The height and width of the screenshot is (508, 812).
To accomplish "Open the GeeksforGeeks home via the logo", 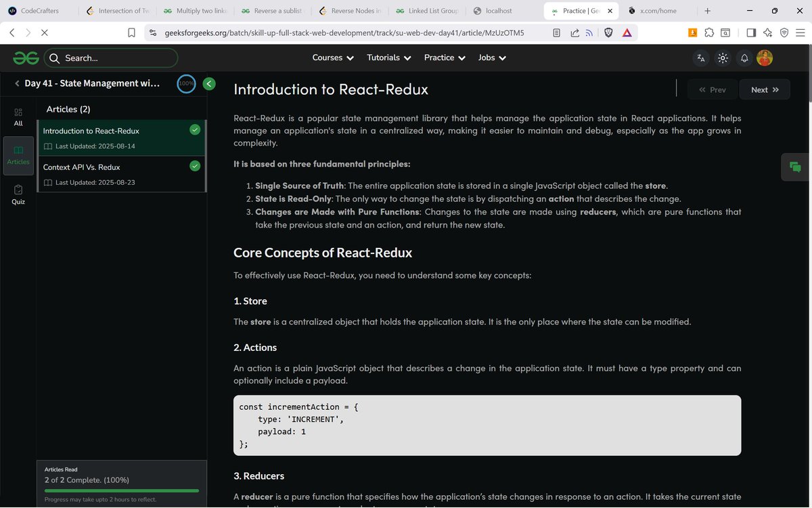I will pos(25,58).
